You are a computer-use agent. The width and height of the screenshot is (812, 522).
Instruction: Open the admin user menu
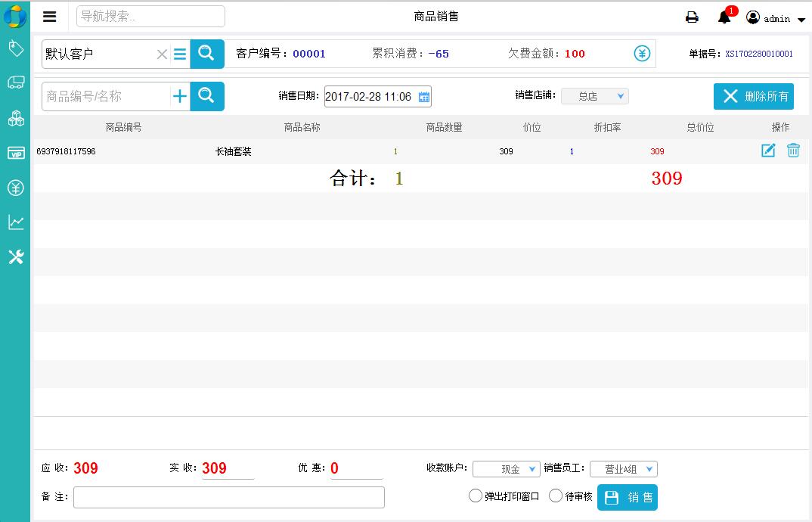(776, 18)
